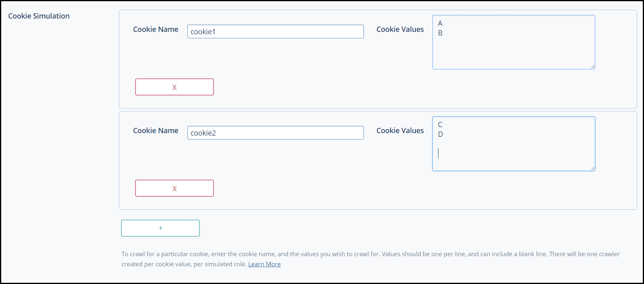644x284 pixels.
Task: Add a new cookie with the plus button
Action: tap(160, 228)
